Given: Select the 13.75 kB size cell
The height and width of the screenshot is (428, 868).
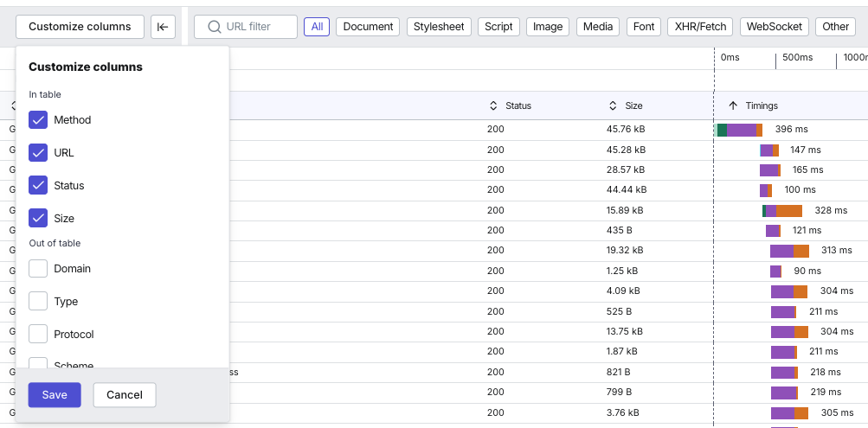Looking at the screenshot, I should [625, 331].
